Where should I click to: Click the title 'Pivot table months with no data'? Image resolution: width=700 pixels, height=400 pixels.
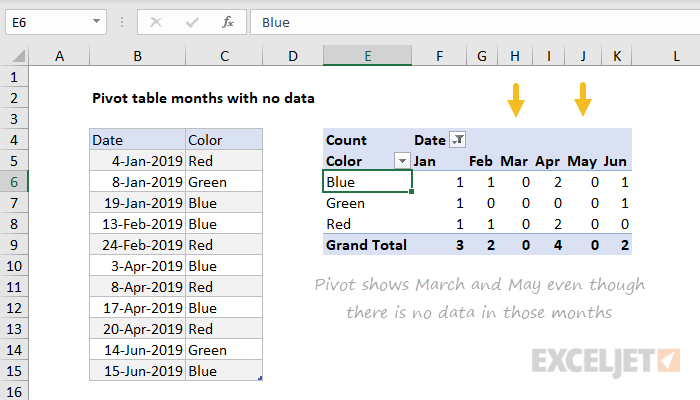(x=203, y=98)
